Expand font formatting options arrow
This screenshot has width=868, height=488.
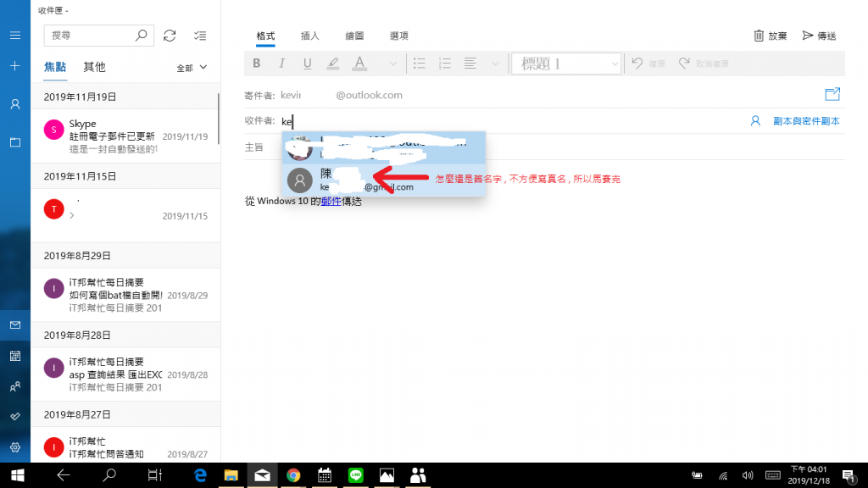[x=392, y=64]
